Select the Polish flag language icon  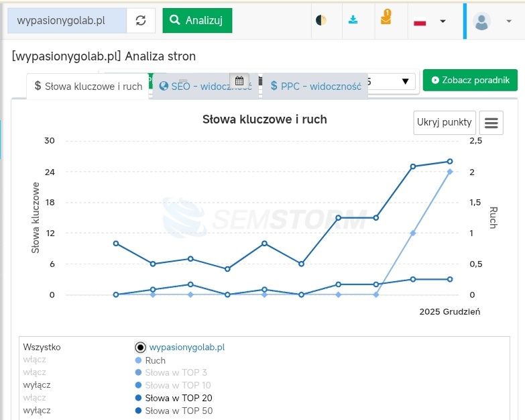pos(420,22)
